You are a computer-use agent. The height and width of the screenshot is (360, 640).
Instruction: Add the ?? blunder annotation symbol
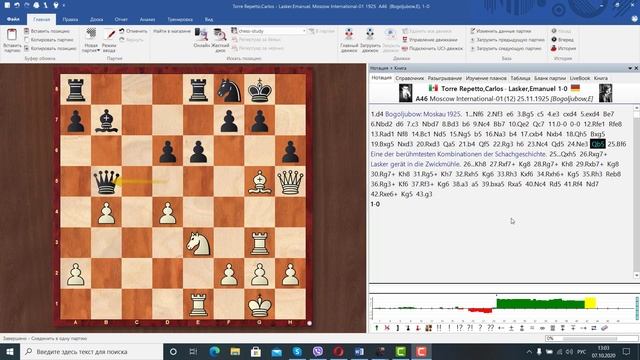tap(491, 328)
